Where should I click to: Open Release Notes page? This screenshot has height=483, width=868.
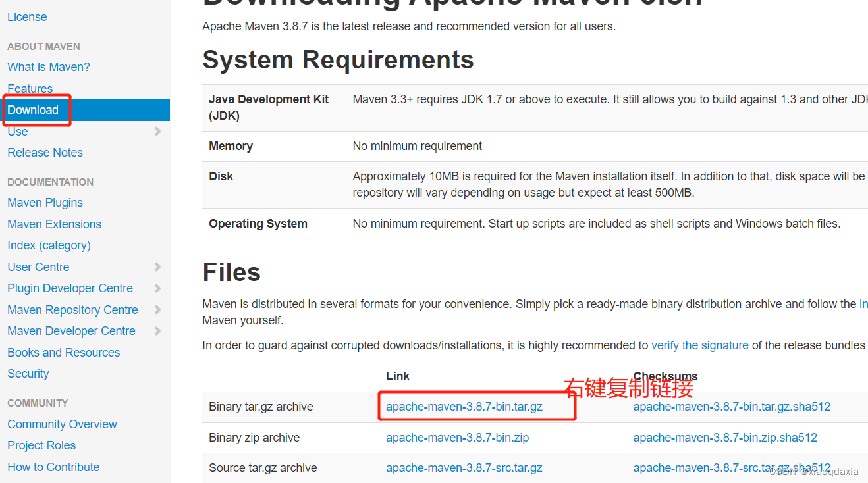pos(45,153)
